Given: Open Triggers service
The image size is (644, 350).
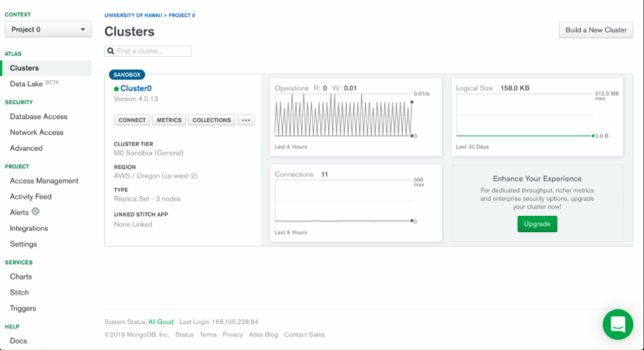Looking at the screenshot, I should coord(23,308).
